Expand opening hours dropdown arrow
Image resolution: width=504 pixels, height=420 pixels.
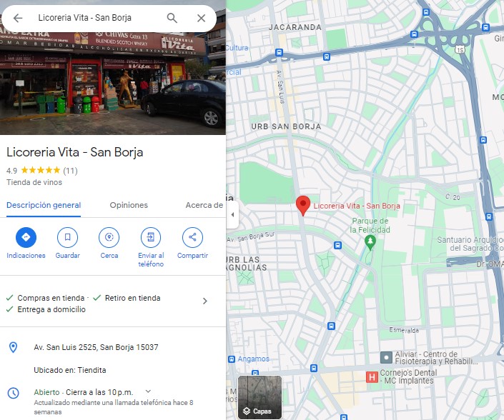148,391
